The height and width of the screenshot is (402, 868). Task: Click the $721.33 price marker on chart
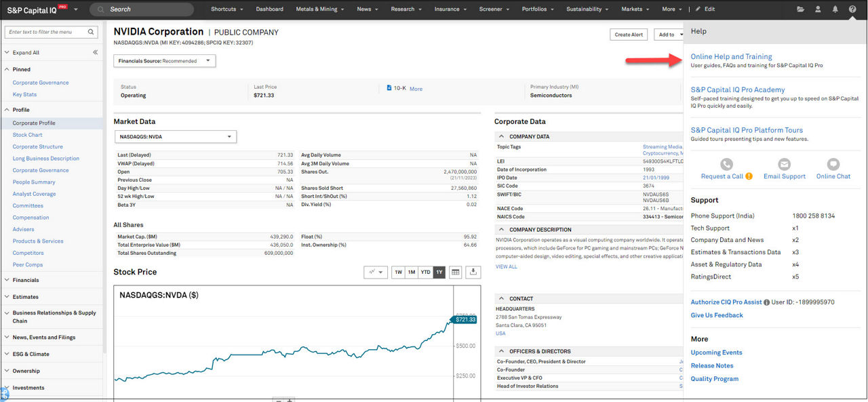tap(465, 319)
